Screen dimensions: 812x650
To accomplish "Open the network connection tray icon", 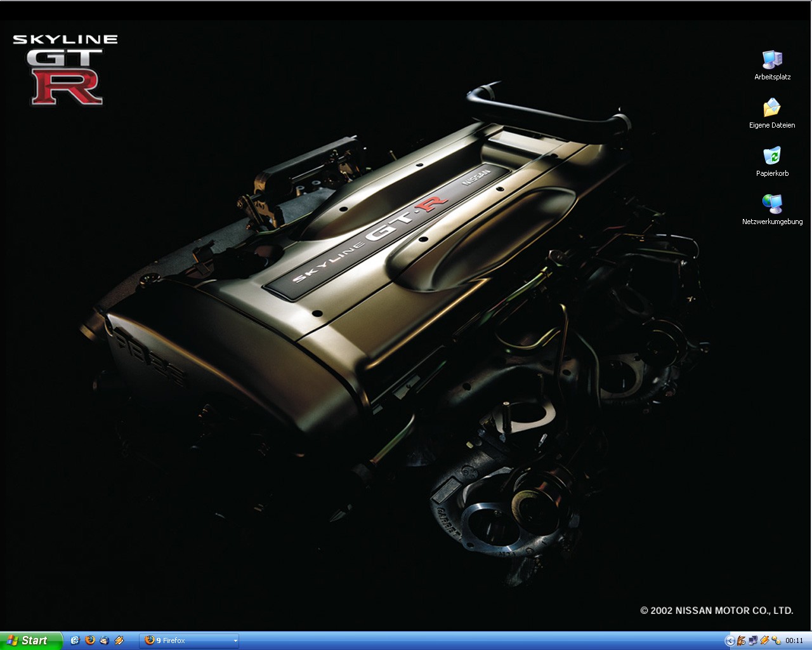I will click(x=753, y=640).
